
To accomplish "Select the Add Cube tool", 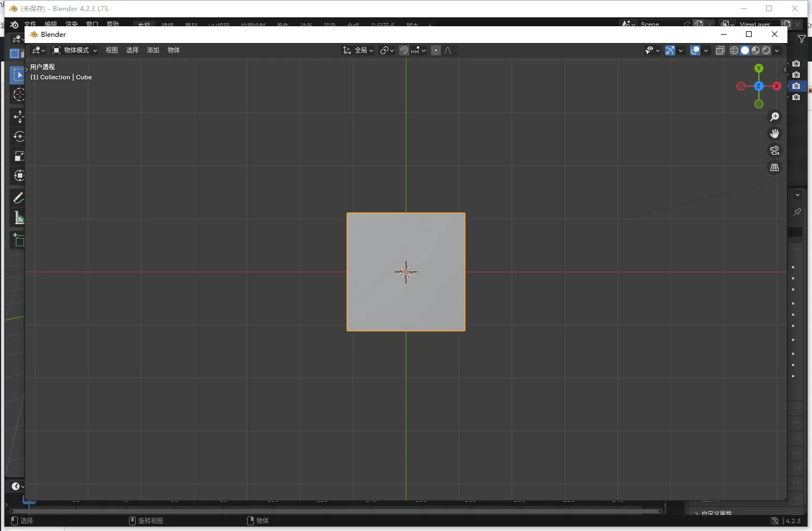I will click(x=18, y=240).
